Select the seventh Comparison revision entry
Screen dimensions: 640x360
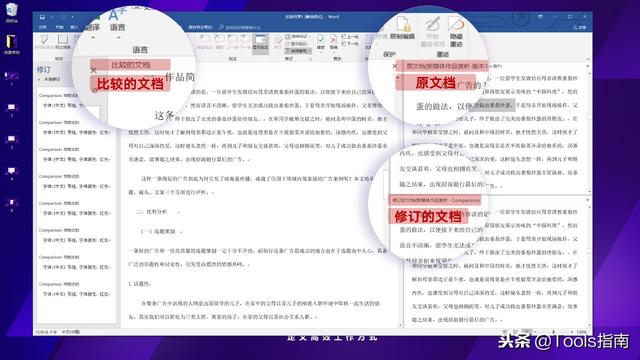(x=75, y=262)
